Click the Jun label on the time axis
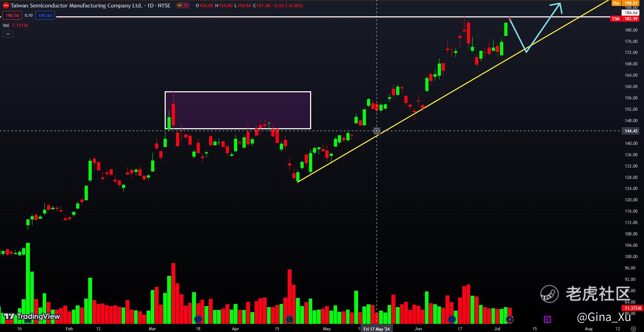Image resolution: width=644 pixels, height=332 pixels. [x=418, y=329]
